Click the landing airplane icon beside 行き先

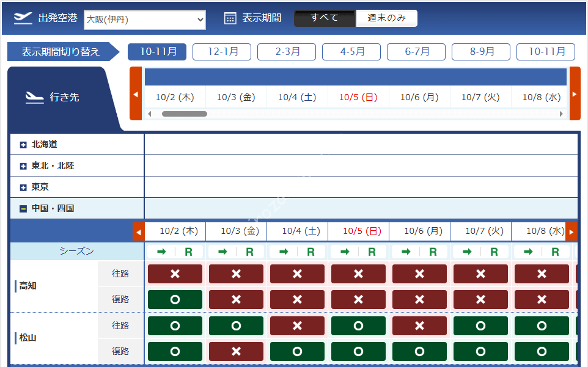click(34, 98)
